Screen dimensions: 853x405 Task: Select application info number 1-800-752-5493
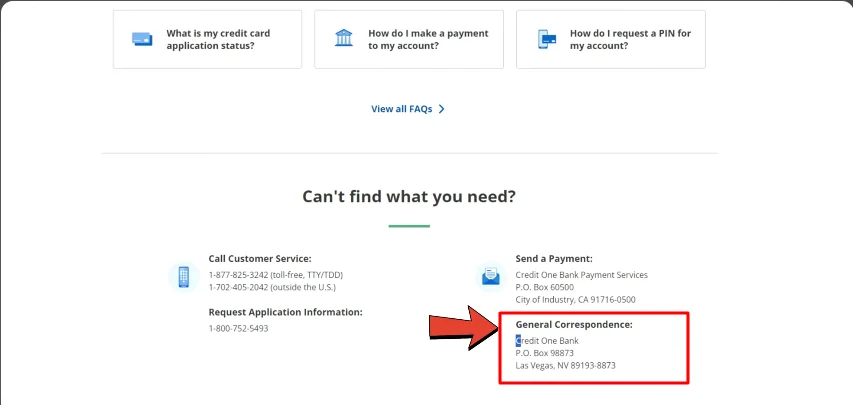click(x=238, y=328)
